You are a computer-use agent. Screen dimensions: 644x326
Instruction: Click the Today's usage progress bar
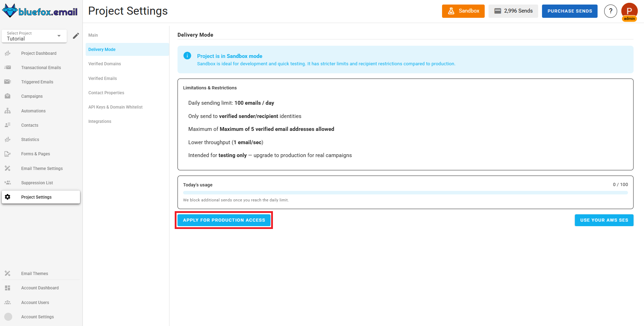tap(405, 192)
